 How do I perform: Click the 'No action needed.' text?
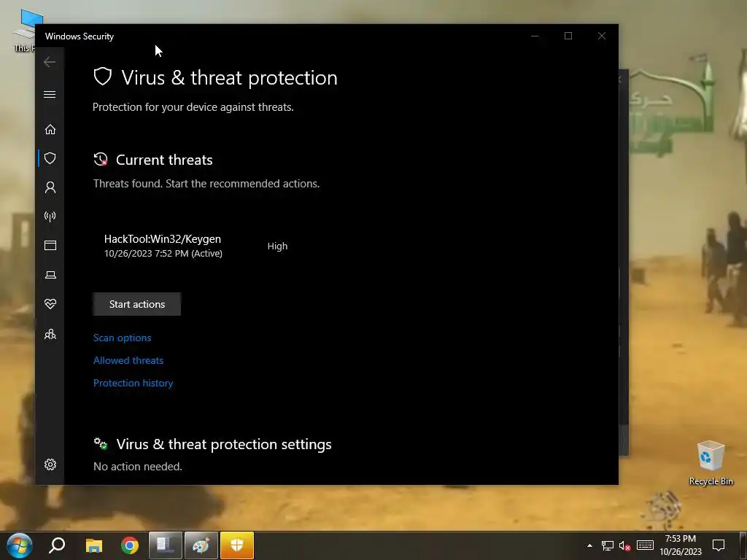pos(138,467)
